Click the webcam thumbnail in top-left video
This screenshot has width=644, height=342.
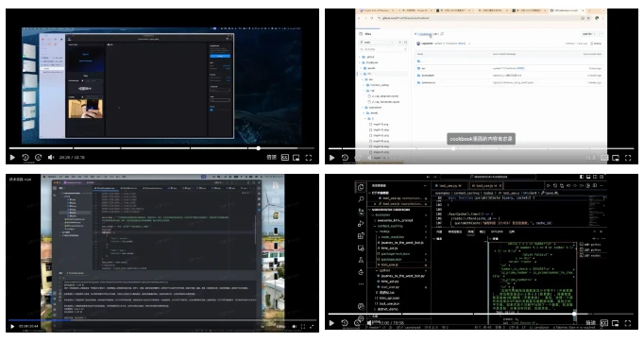[x=85, y=109]
